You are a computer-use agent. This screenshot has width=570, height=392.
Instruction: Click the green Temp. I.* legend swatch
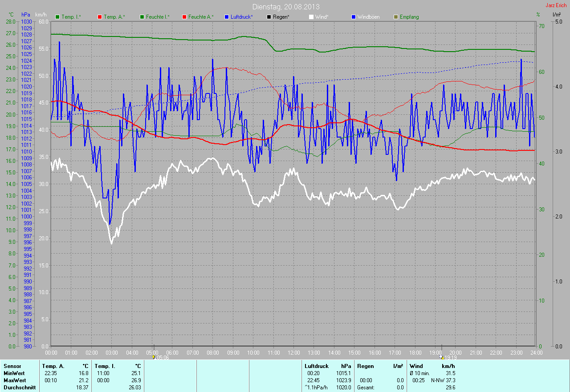[57, 17]
